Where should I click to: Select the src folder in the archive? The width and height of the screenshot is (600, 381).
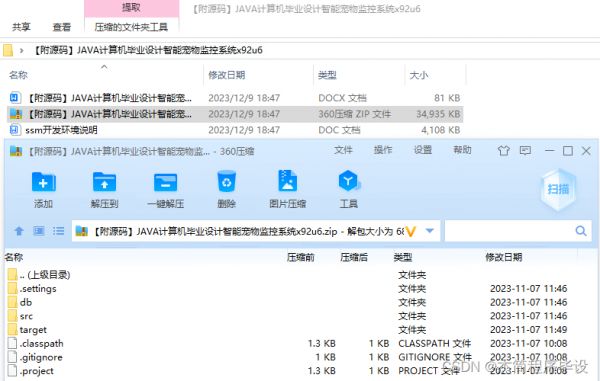(26, 316)
